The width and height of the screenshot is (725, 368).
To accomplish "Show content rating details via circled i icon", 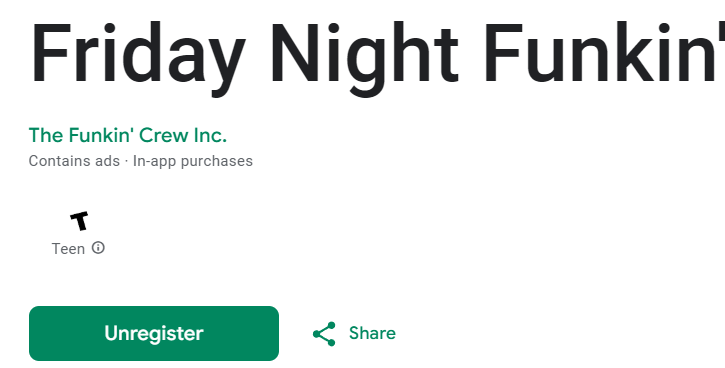I will (98, 248).
